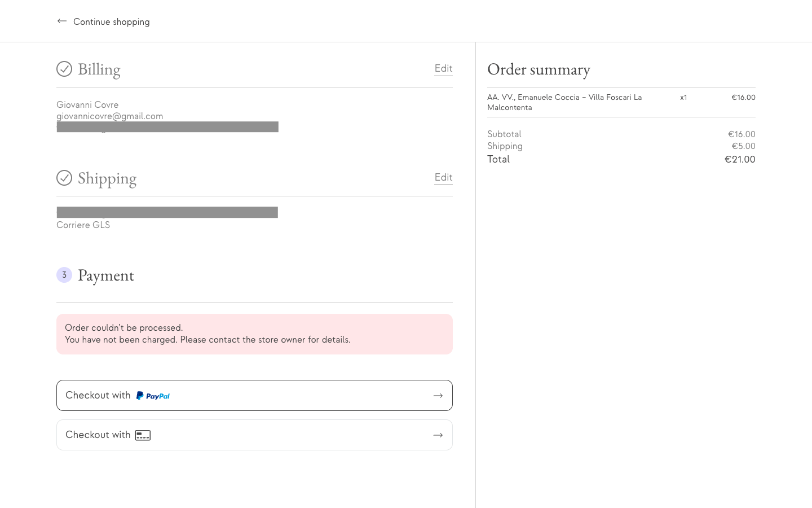Edit the Shipping details
Viewport: 812px width, 508px height.
tap(443, 177)
